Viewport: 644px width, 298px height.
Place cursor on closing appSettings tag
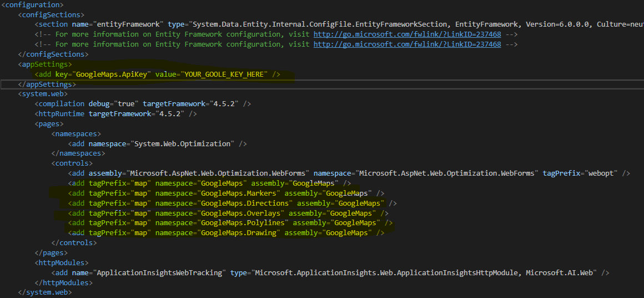pyautogui.click(x=47, y=85)
